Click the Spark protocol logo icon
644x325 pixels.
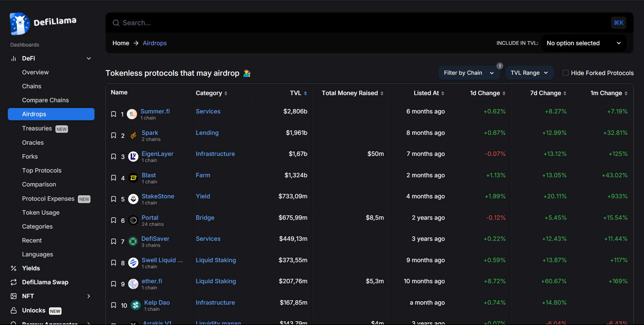pyautogui.click(x=133, y=136)
